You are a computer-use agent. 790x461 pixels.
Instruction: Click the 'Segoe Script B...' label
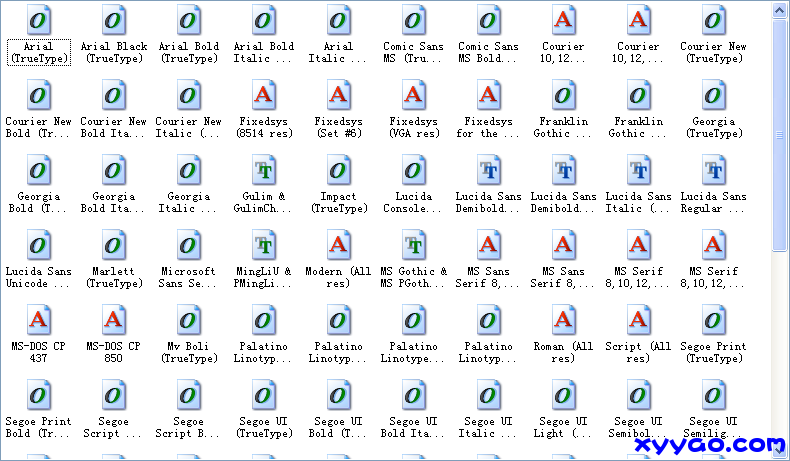188,428
